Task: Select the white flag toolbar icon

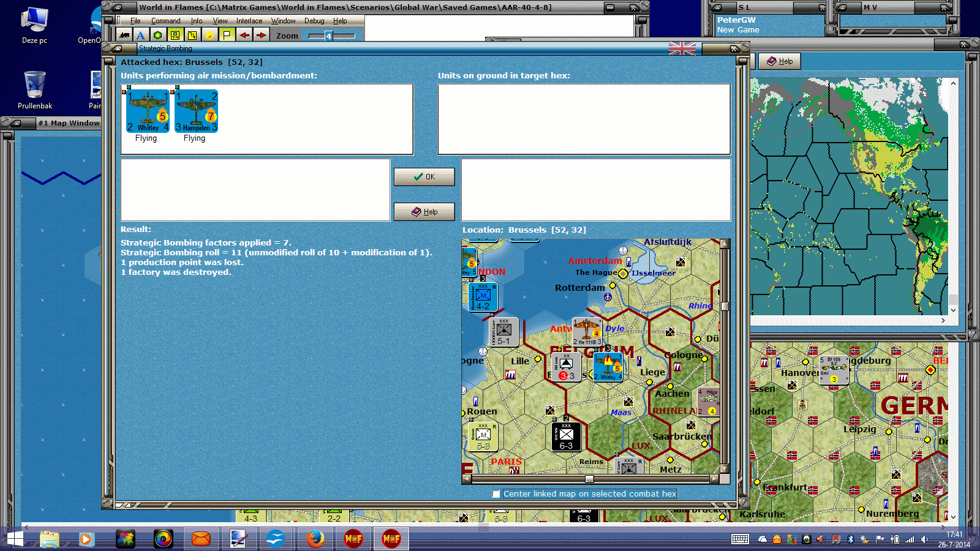Action: click(226, 35)
